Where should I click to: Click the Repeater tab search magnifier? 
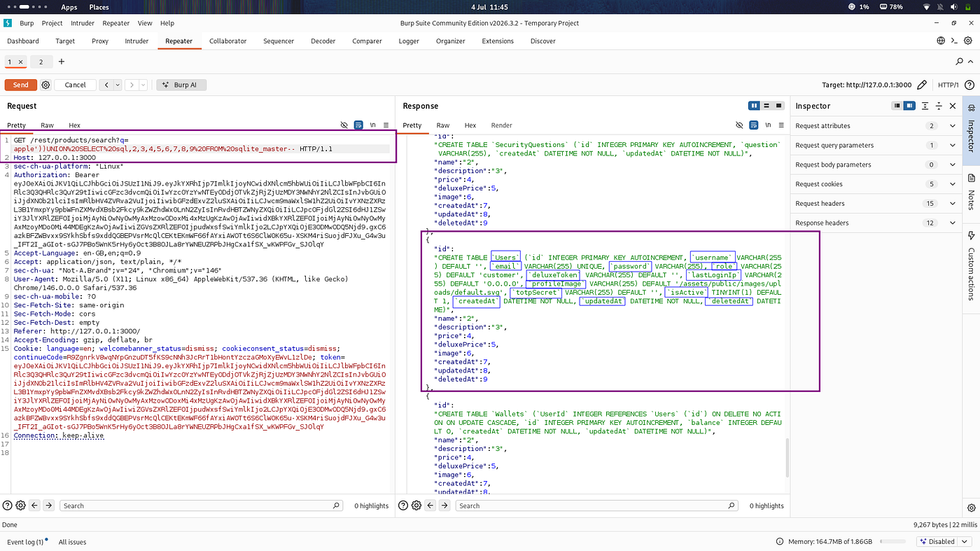pyautogui.click(x=960, y=62)
